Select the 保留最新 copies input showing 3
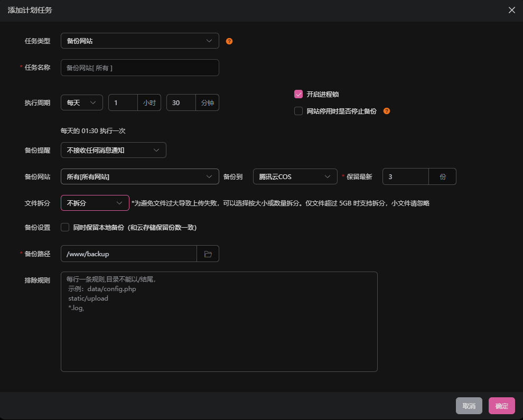 405,176
